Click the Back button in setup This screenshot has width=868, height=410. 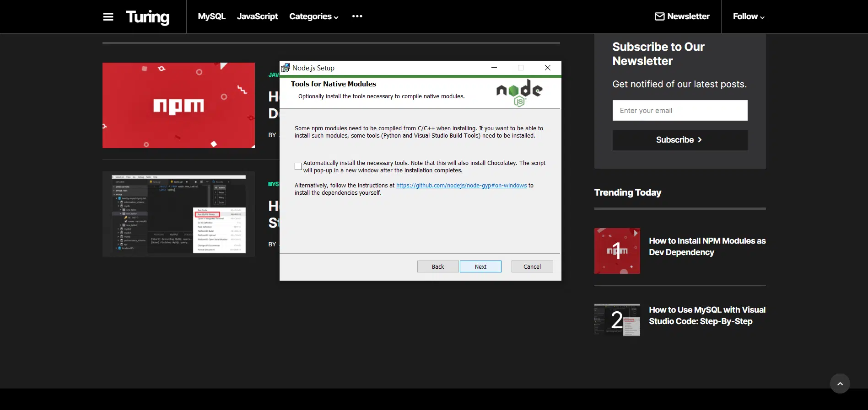(438, 266)
